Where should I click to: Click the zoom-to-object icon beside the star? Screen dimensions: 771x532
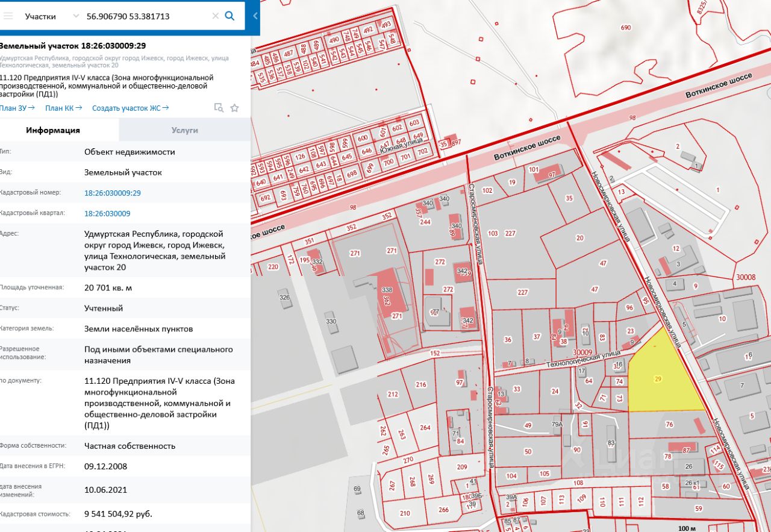click(219, 108)
